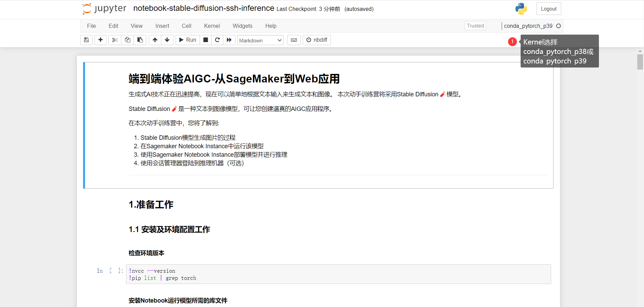Image resolution: width=644 pixels, height=307 pixels.
Task: Restart kernel and re-run the whole notebook
Action: tap(229, 40)
